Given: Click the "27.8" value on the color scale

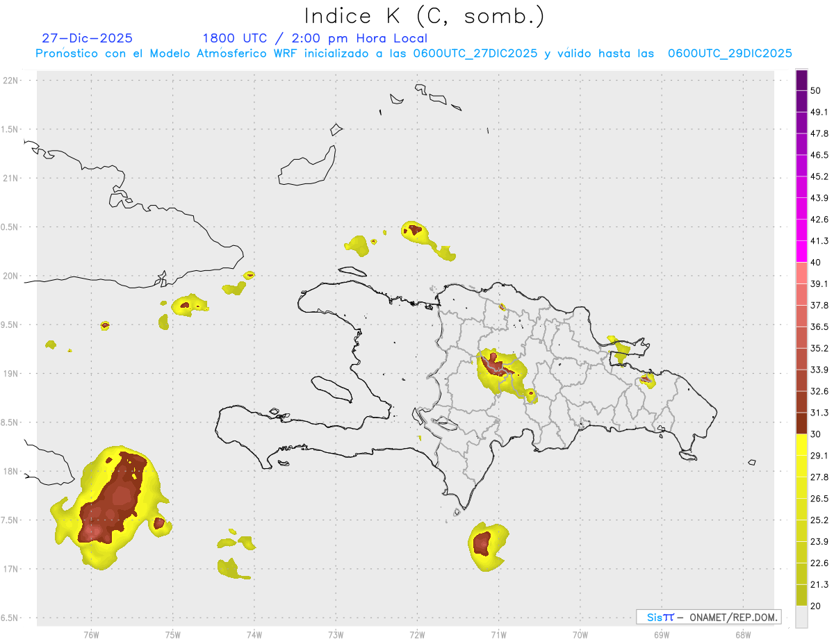Looking at the screenshot, I should click(819, 477).
